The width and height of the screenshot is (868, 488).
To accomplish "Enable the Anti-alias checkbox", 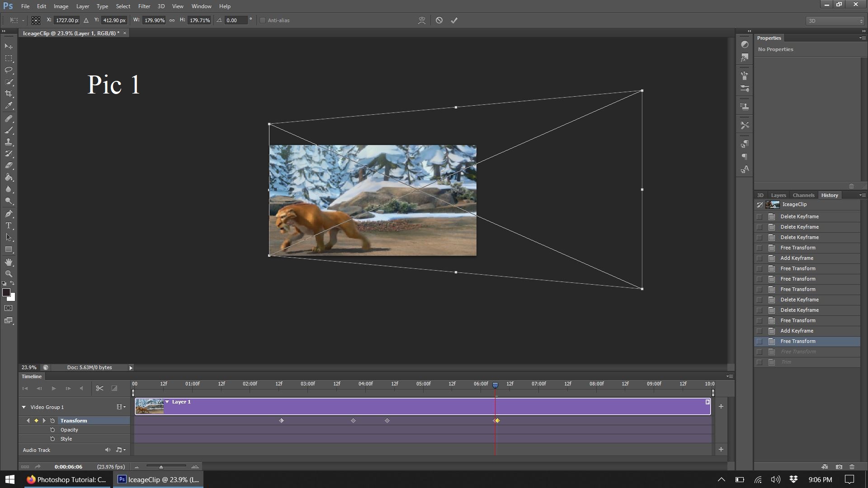I will click(263, 20).
